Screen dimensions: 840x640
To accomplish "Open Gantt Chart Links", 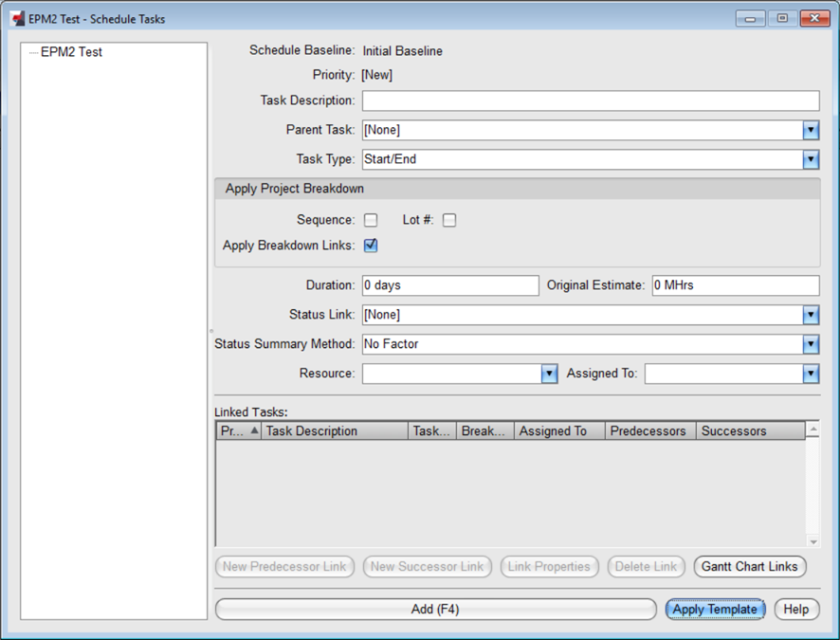I will click(x=750, y=567).
